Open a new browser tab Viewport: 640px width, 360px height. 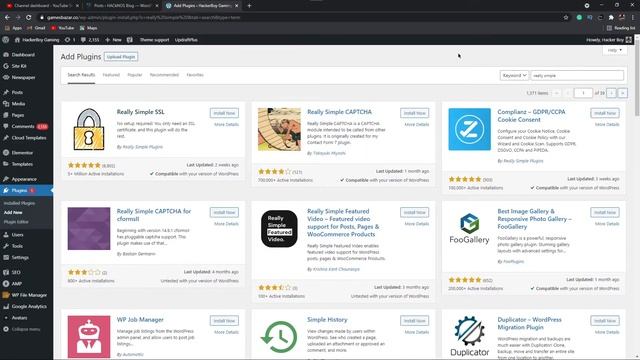coord(249,6)
